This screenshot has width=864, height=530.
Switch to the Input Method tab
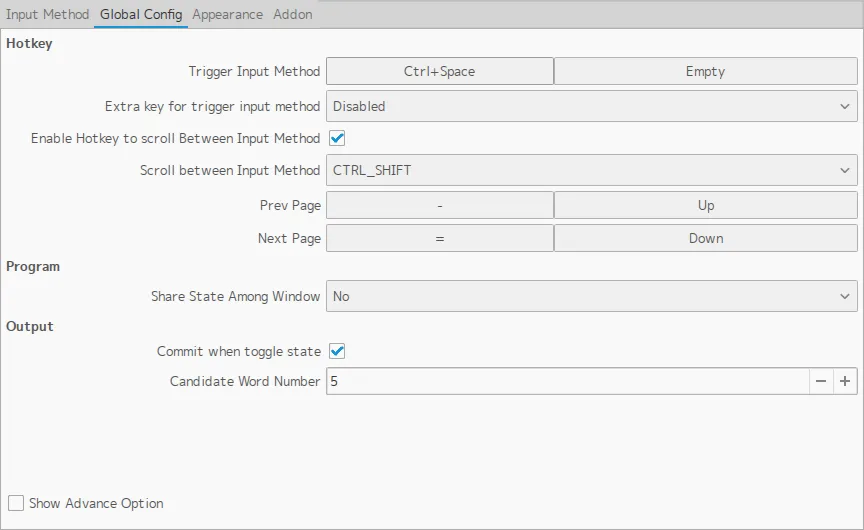pyautogui.click(x=47, y=15)
